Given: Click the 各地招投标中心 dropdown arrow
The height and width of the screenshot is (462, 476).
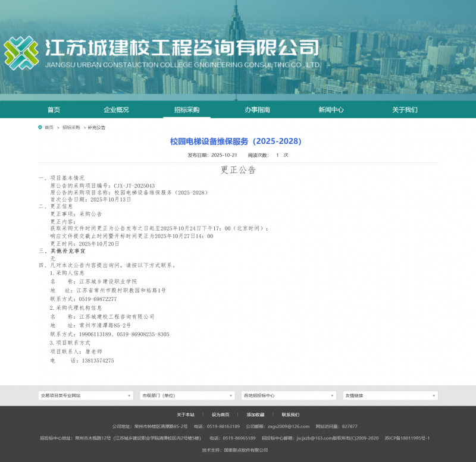Looking at the screenshot, I should click(331, 395).
